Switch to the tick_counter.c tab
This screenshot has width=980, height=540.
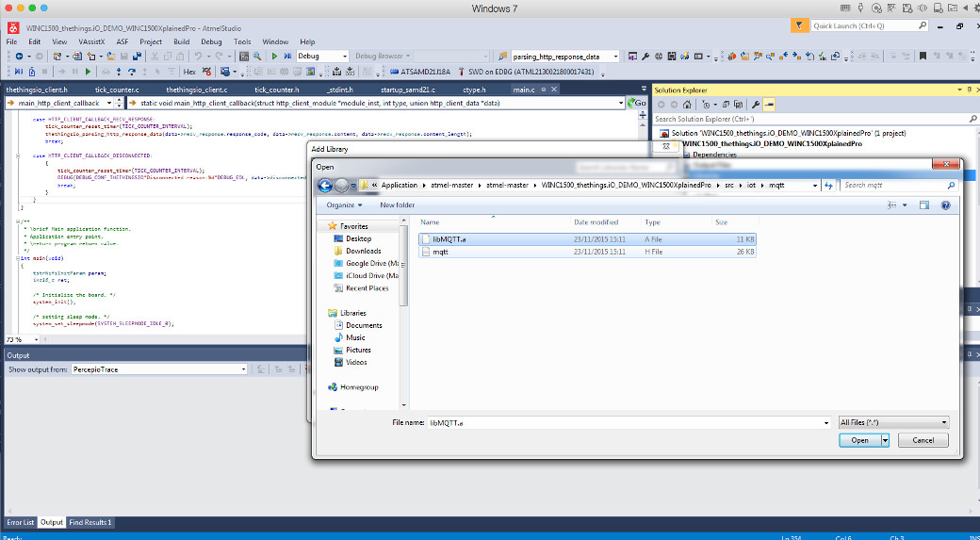point(118,90)
